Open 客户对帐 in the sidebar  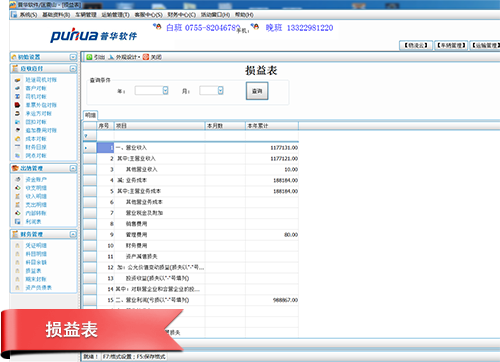pyautogui.click(x=36, y=88)
